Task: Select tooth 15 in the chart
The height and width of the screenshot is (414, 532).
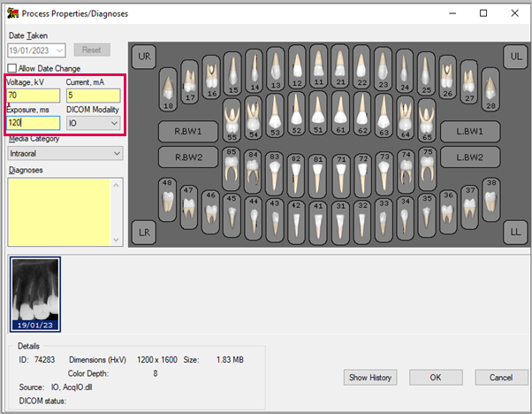Action: (232, 73)
